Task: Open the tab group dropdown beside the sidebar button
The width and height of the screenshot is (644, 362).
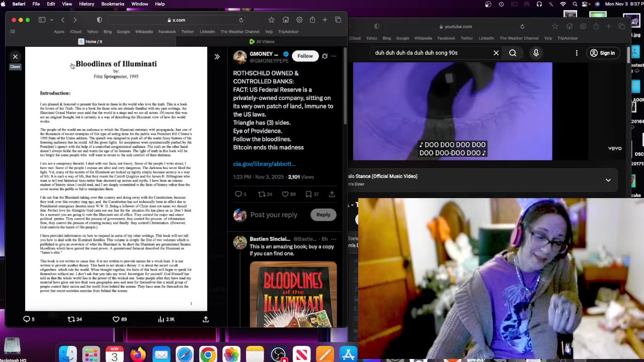Action: point(51,20)
